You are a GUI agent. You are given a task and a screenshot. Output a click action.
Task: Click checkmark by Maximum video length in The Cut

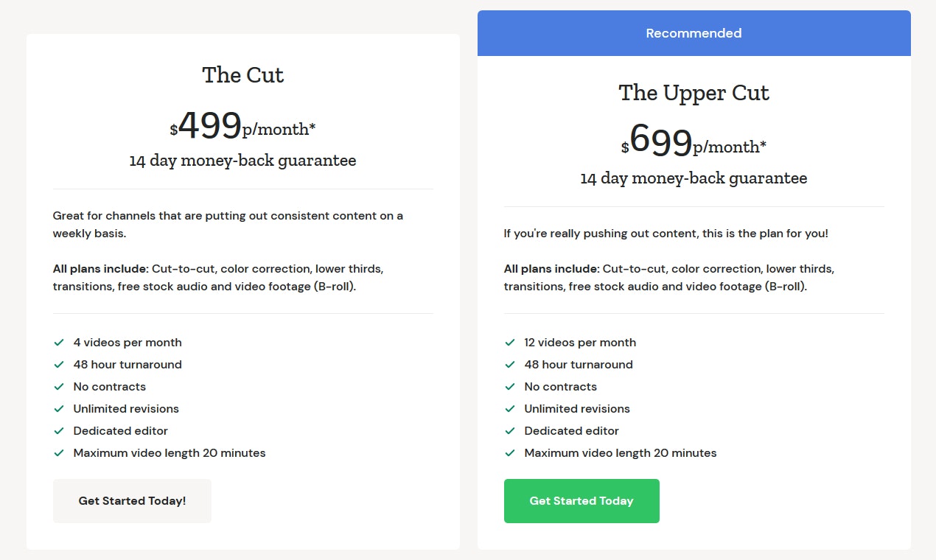59,453
